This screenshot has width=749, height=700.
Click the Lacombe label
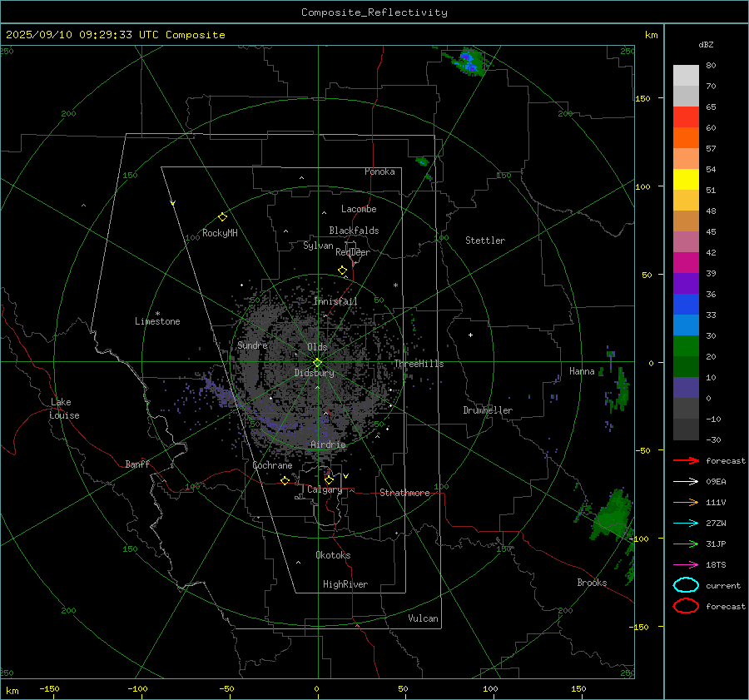pyautogui.click(x=359, y=209)
